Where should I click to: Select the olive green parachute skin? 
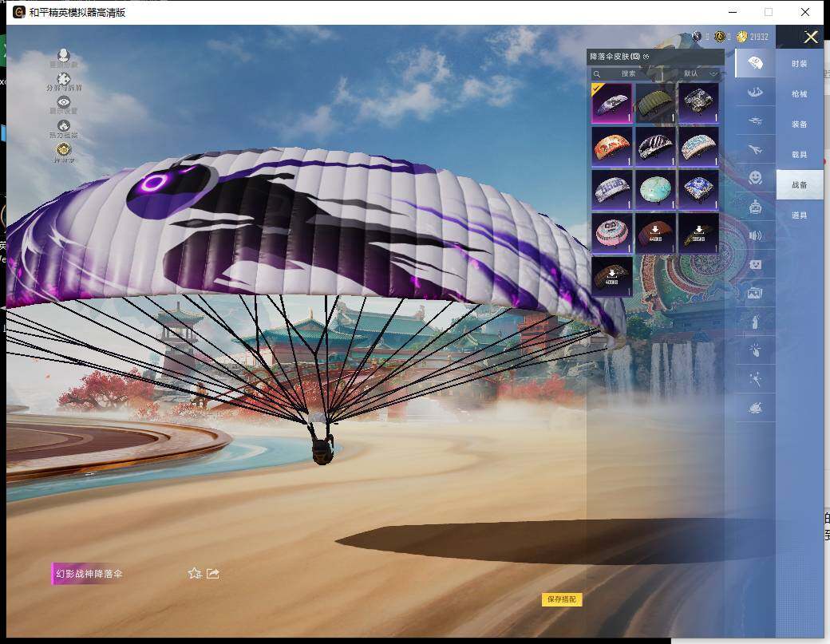pyautogui.click(x=655, y=102)
